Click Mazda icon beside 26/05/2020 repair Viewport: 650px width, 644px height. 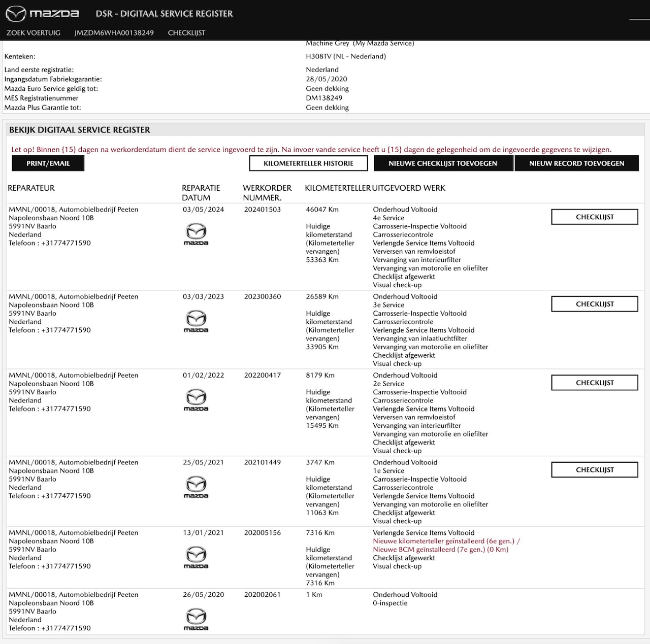(x=196, y=619)
